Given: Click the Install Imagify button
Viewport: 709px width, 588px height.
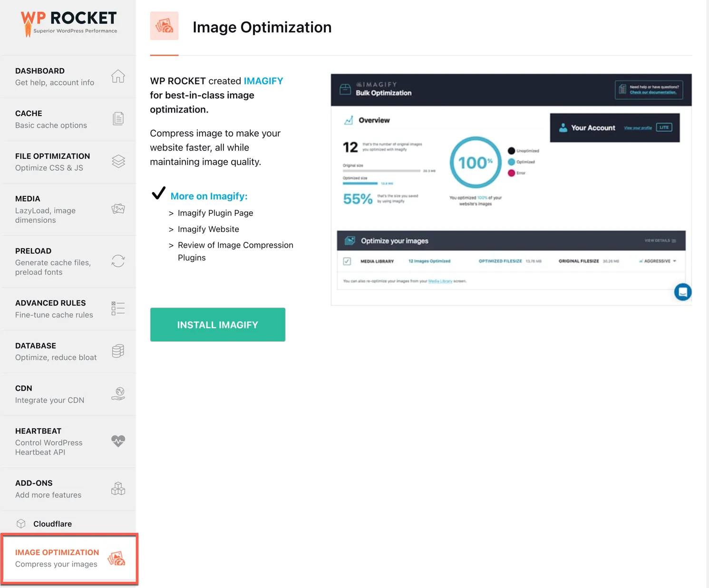Looking at the screenshot, I should tap(217, 325).
